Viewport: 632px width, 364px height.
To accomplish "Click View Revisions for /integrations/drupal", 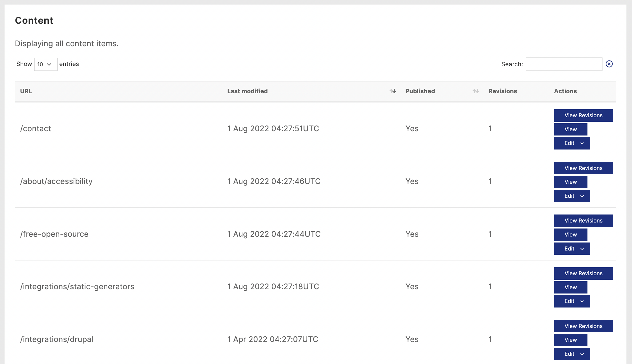I will [x=583, y=326].
